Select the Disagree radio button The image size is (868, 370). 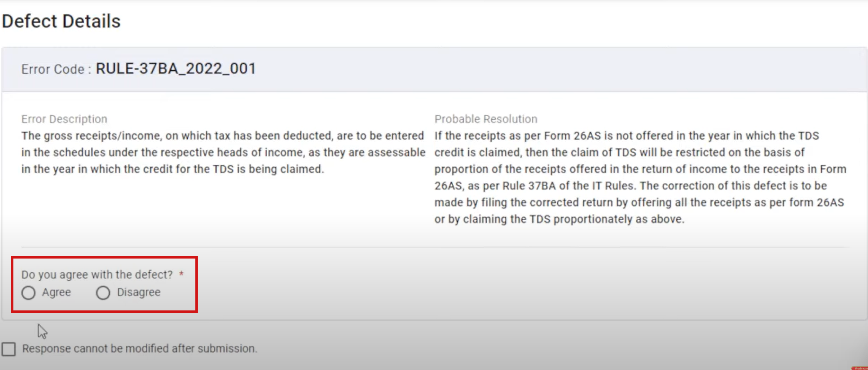(x=103, y=293)
